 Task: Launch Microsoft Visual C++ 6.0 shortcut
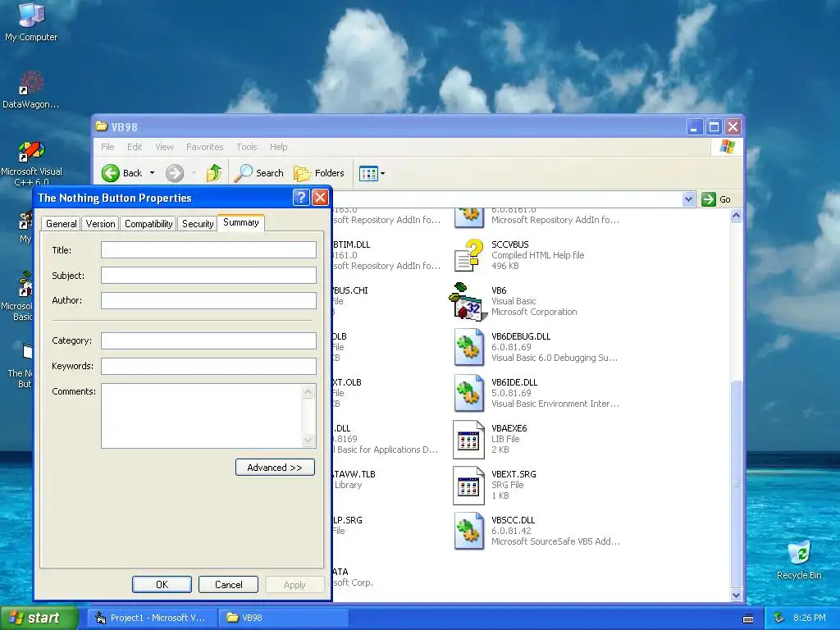pos(31,163)
